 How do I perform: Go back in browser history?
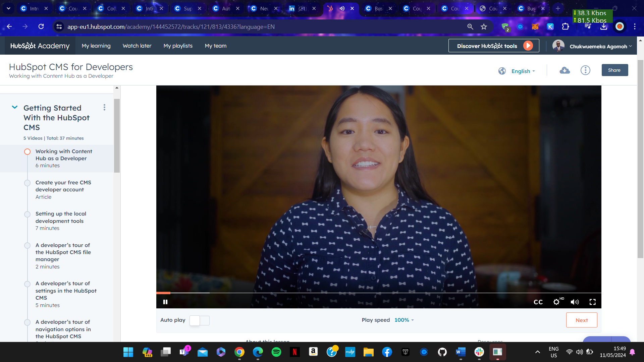(9, 26)
